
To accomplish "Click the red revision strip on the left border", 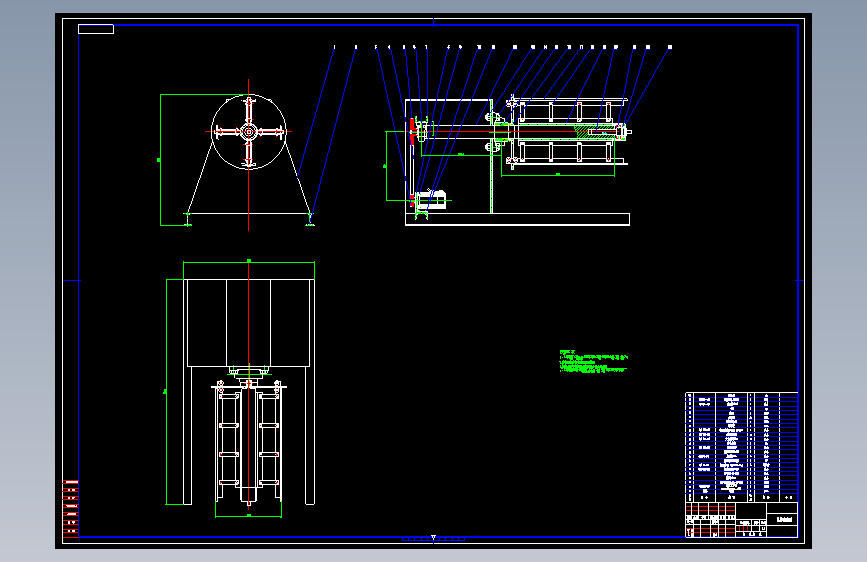I will pos(70,509).
